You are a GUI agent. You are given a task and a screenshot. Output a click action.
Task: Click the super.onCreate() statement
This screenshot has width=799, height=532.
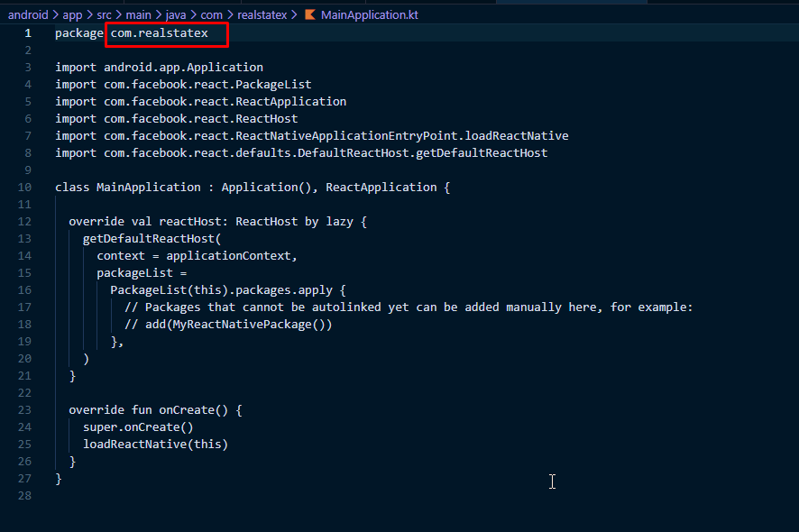pos(138,427)
